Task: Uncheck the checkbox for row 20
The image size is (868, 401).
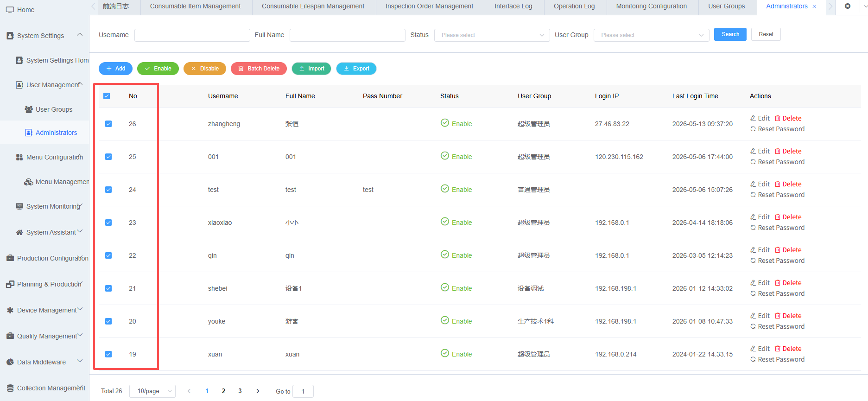Action: pos(108,321)
